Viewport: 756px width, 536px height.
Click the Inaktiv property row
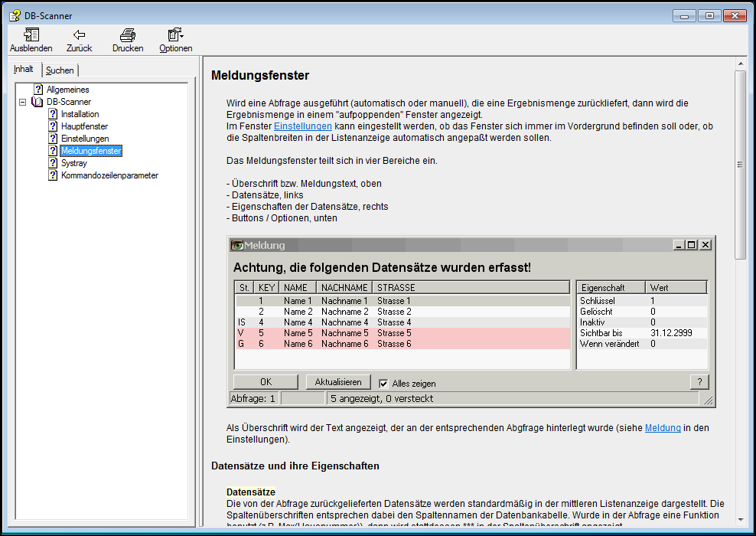(642, 322)
